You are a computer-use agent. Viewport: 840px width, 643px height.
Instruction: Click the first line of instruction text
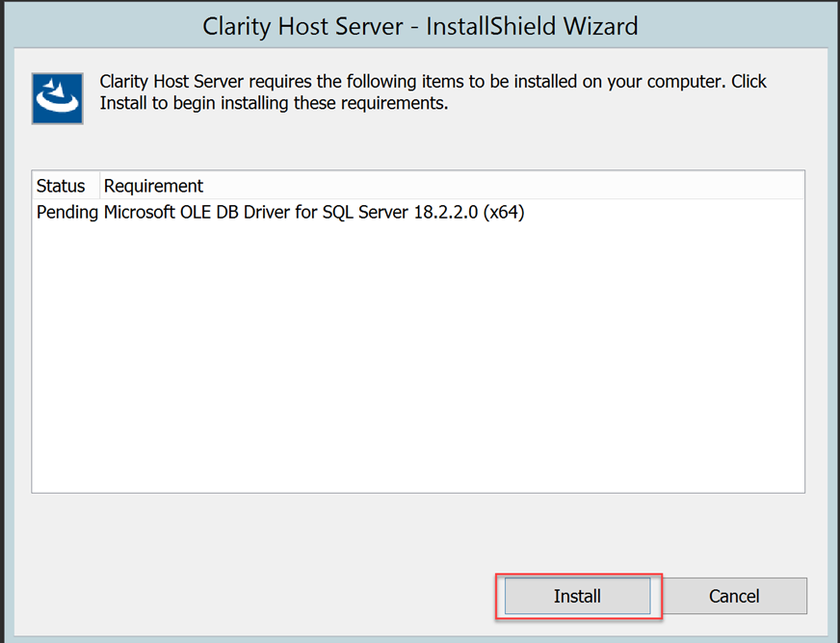[433, 82]
